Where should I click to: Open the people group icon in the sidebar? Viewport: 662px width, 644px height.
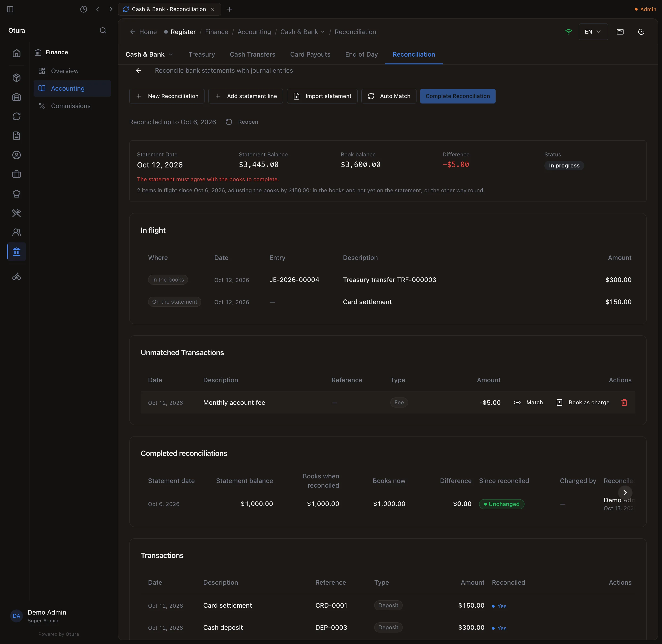[x=17, y=232]
